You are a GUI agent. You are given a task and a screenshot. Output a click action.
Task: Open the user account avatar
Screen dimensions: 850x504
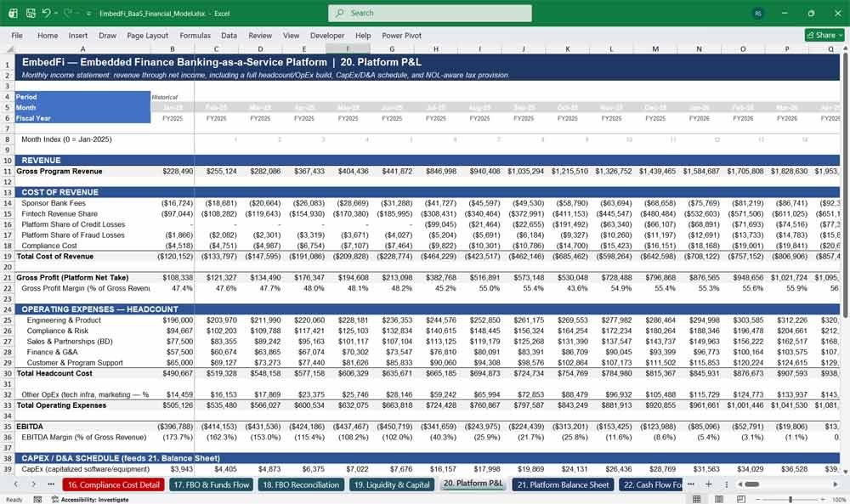(x=758, y=14)
